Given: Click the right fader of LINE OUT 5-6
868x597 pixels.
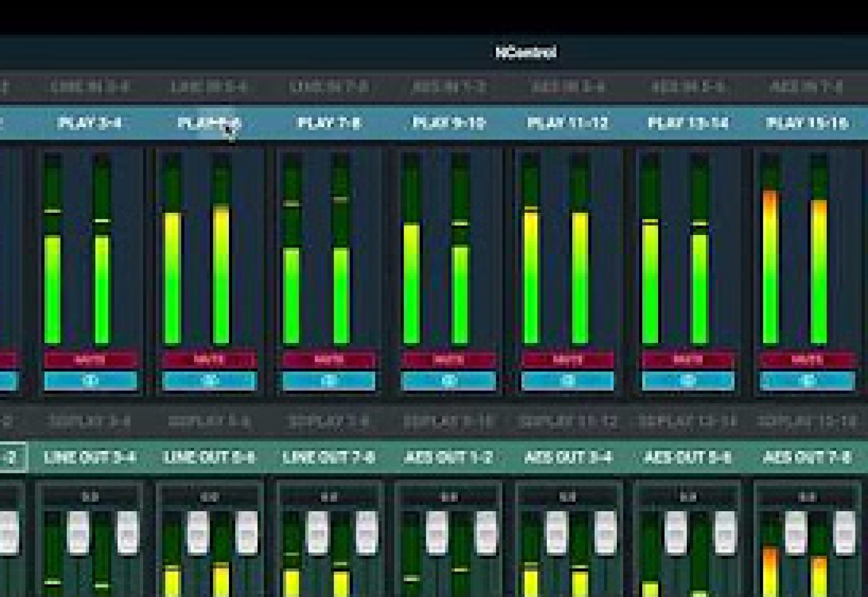Looking at the screenshot, I should pos(247,532).
